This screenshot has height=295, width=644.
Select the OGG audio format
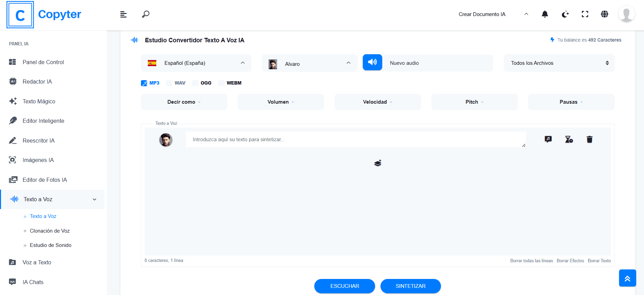point(196,83)
